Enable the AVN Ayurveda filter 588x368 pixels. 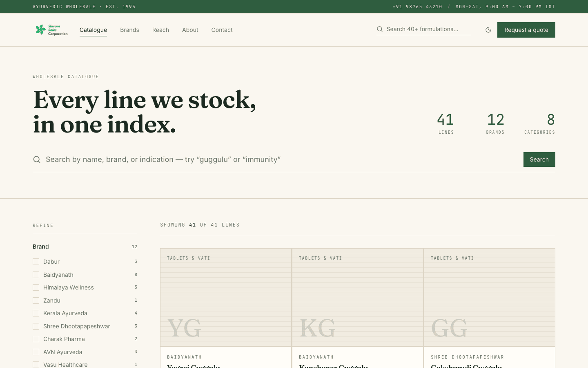(36, 352)
